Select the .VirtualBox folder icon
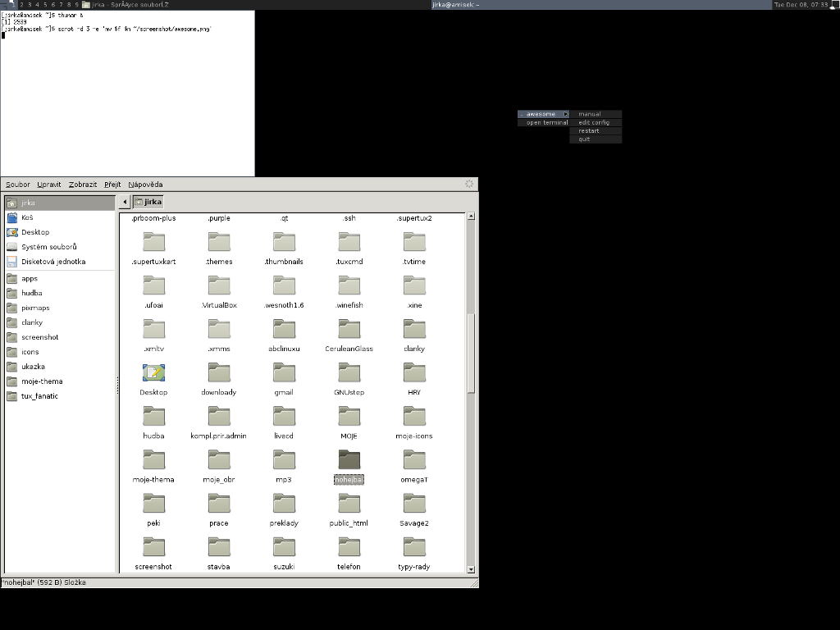Viewport: 840px width, 630px height. 219,286
